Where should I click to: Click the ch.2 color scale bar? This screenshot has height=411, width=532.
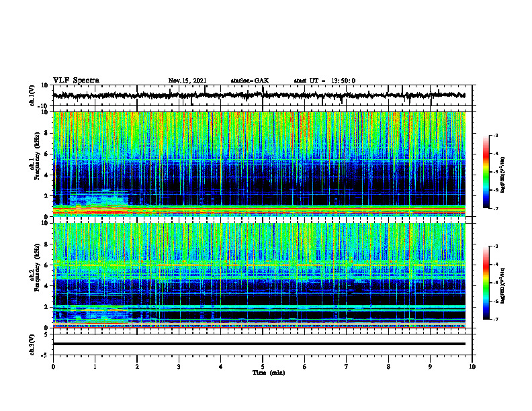tap(486, 283)
